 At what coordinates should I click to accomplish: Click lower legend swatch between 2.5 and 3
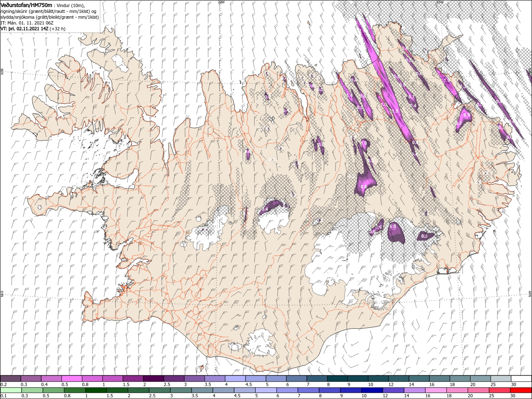160,390
